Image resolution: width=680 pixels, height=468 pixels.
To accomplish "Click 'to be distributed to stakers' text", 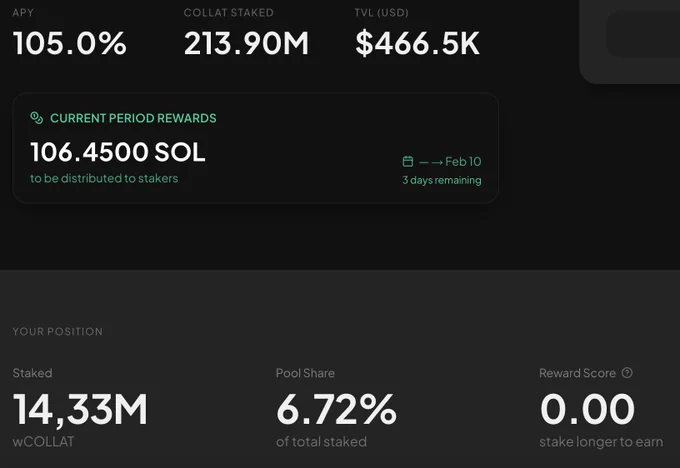I will [104, 178].
